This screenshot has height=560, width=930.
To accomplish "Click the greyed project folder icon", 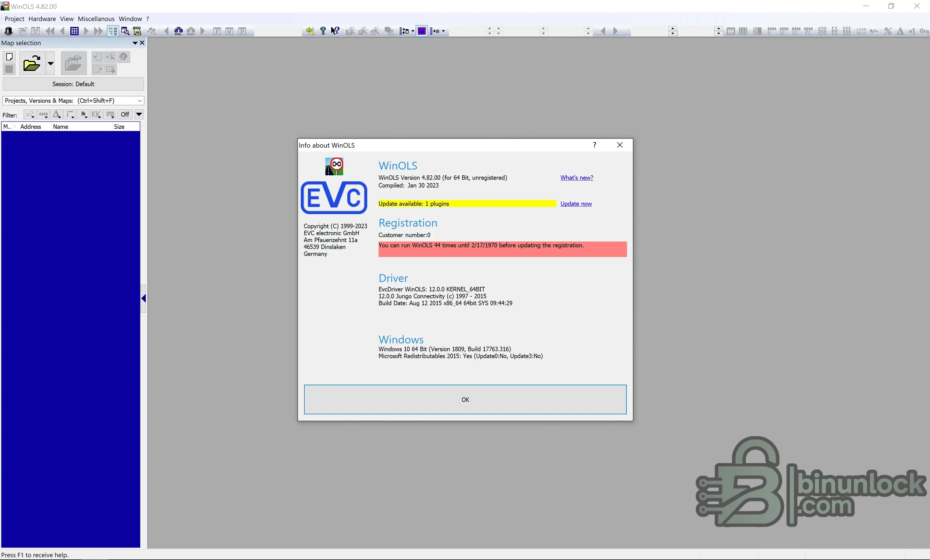I will click(74, 63).
